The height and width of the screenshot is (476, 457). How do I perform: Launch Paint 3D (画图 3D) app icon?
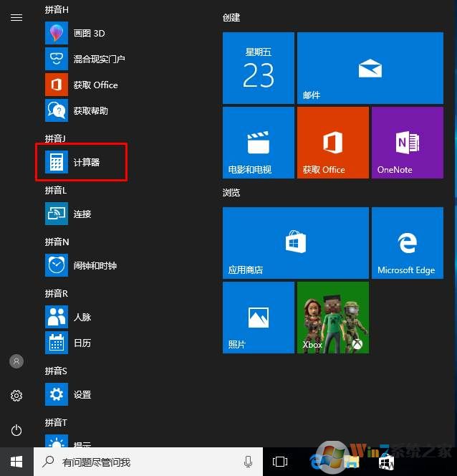[57, 33]
